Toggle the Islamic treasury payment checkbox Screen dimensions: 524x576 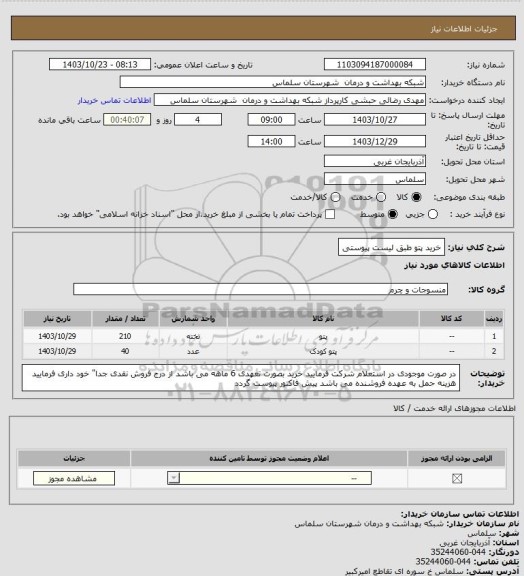tap(330, 214)
